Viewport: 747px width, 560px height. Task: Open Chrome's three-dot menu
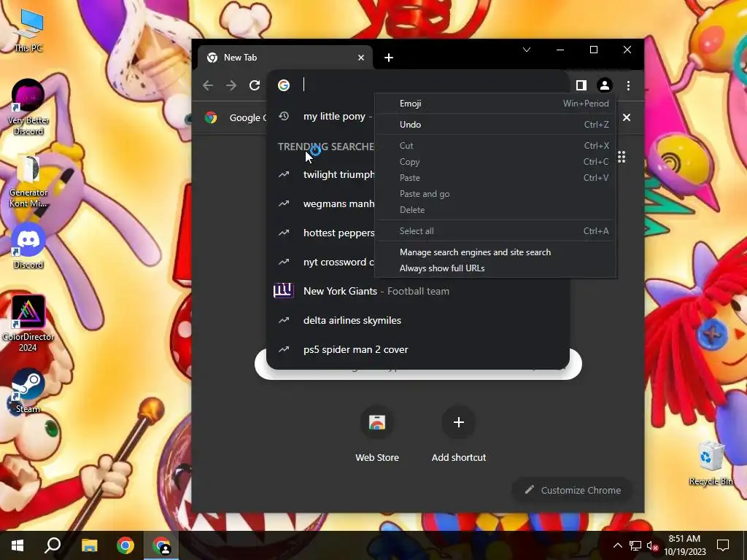(628, 85)
